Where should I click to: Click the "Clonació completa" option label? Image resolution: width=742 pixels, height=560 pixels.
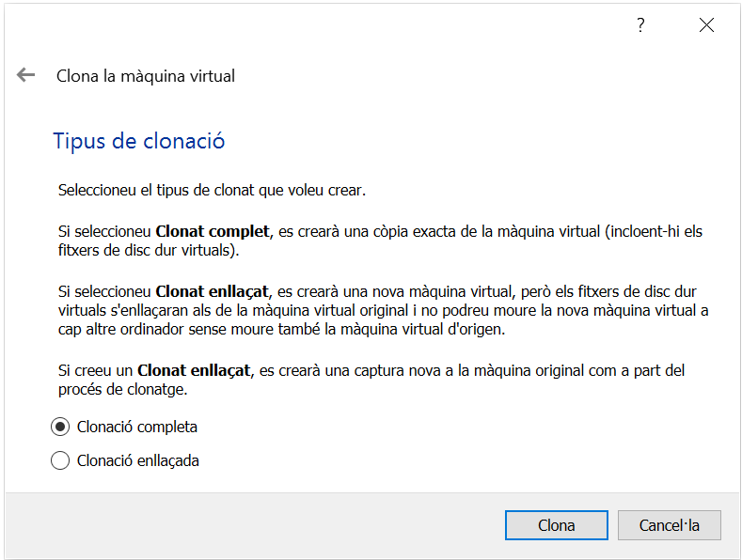pyautogui.click(x=137, y=427)
